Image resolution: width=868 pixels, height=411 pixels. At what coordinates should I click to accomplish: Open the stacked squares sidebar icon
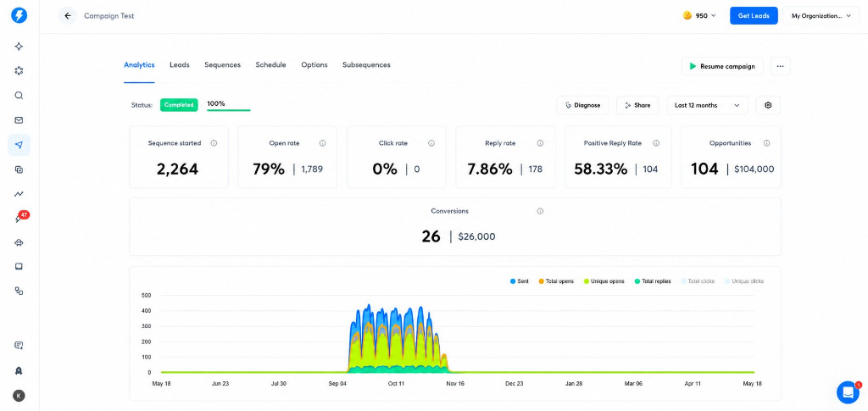tap(19, 169)
